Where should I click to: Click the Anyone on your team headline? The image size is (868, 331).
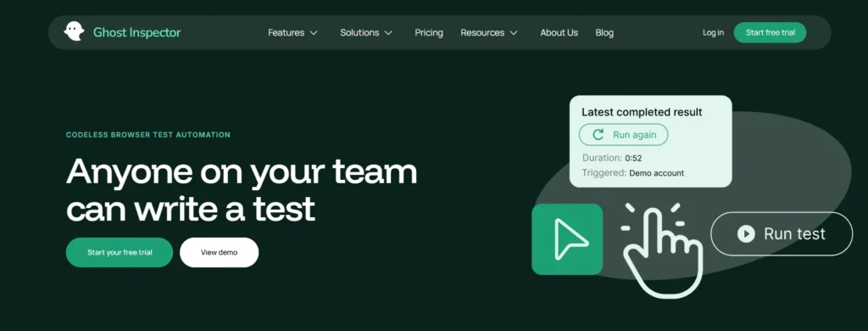(242, 190)
